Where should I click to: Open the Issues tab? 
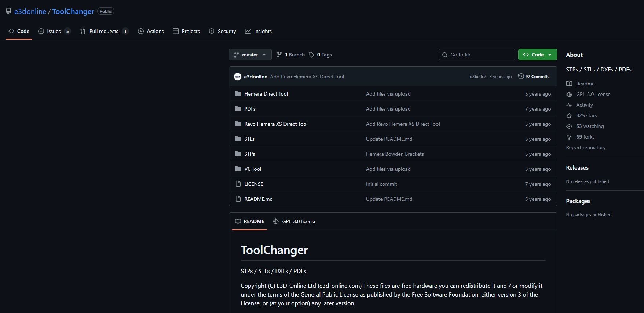54,31
